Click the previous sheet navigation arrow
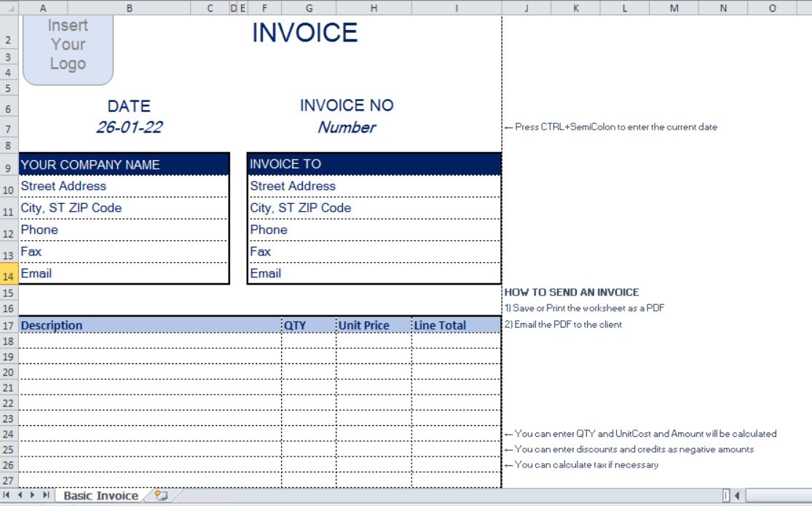The image size is (812, 506). coord(20,495)
